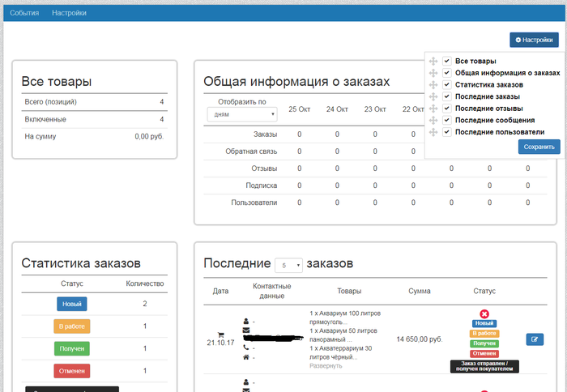Open the orders count dropdown showing 5
This screenshot has height=392, width=567.
point(288,265)
